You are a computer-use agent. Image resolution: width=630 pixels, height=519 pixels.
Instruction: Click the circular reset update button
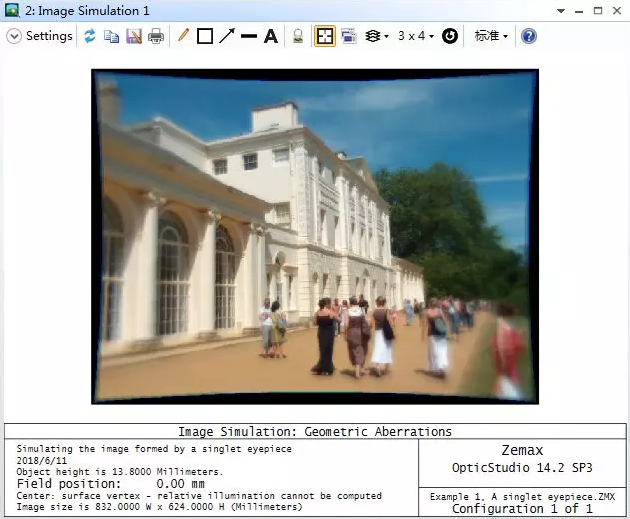coord(450,36)
